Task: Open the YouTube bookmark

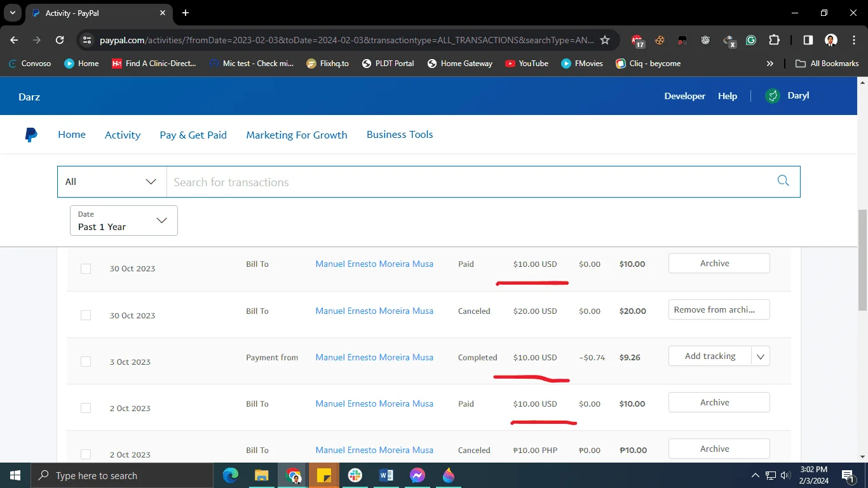Action: click(527, 64)
